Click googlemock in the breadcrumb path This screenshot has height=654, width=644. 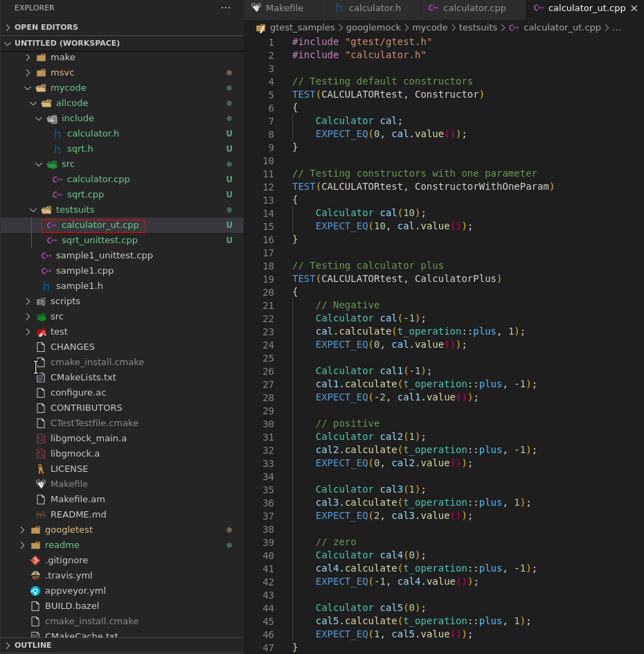point(373,28)
